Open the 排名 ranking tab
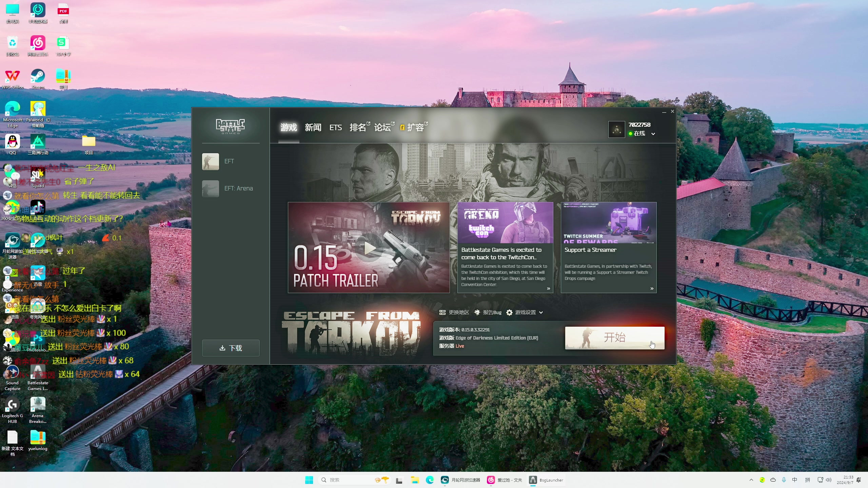 (359, 127)
